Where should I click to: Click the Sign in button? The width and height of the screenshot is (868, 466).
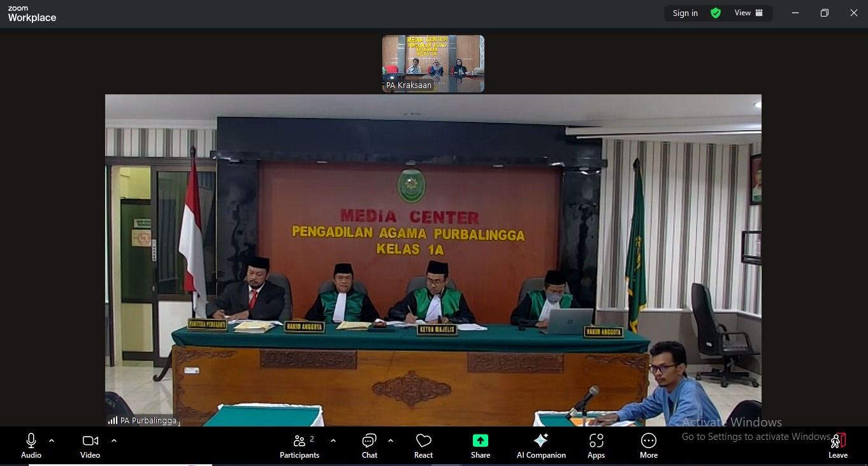point(685,13)
